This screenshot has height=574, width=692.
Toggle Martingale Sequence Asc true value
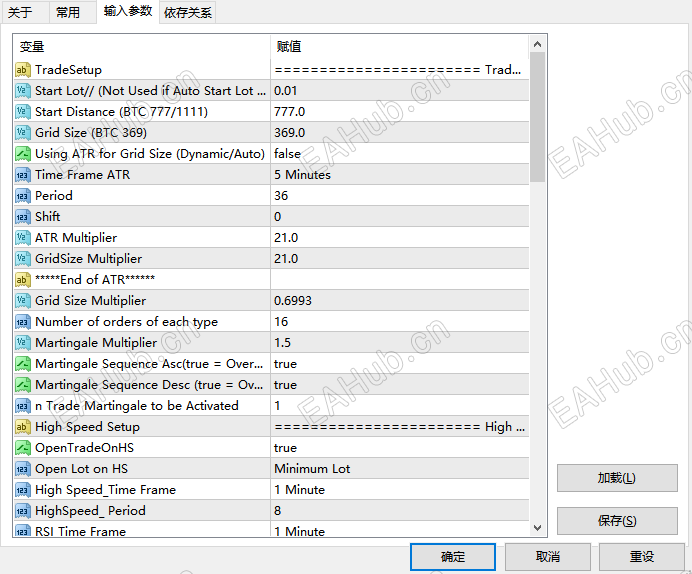tap(400, 364)
